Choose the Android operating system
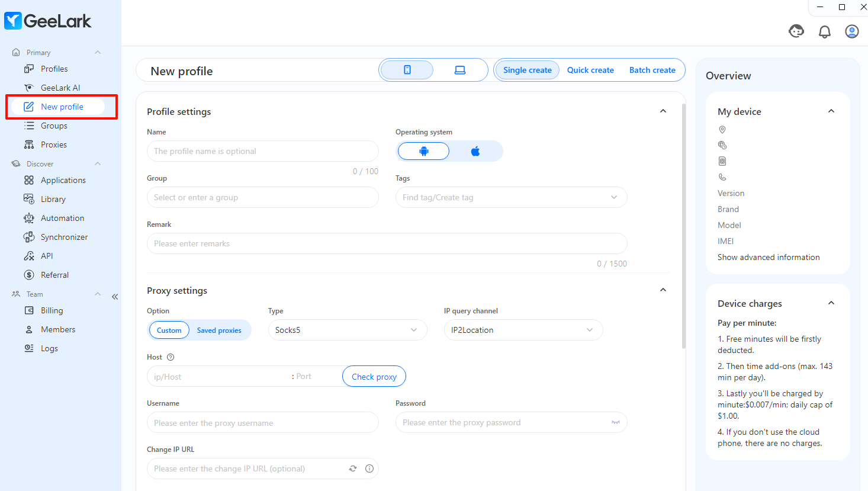This screenshot has height=491, width=868. (x=423, y=151)
